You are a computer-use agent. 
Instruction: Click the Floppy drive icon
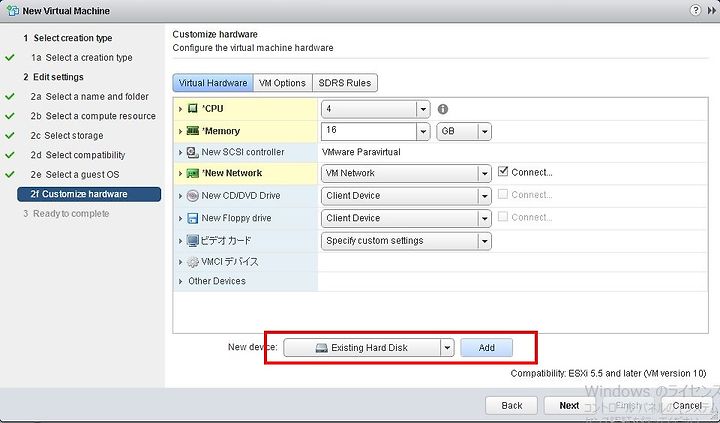(x=192, y=218)
